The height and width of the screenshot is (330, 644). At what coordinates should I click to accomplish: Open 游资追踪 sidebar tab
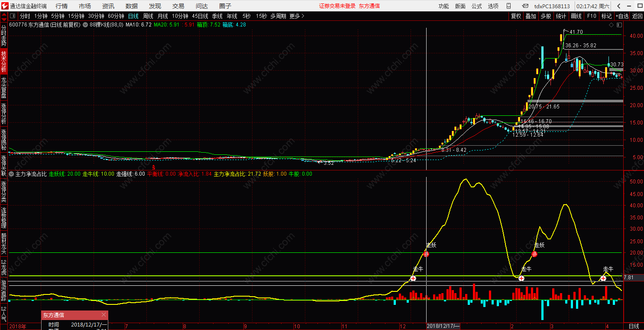click(x=3, y=291)
